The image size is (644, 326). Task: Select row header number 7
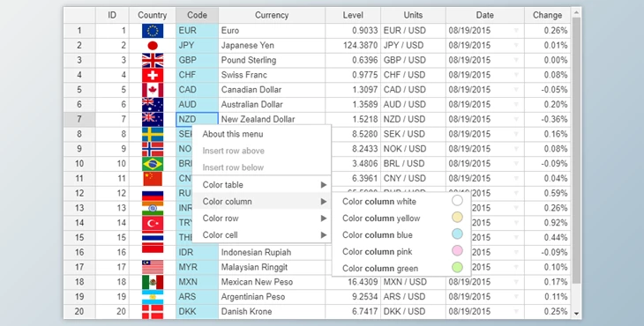point(79,119)
